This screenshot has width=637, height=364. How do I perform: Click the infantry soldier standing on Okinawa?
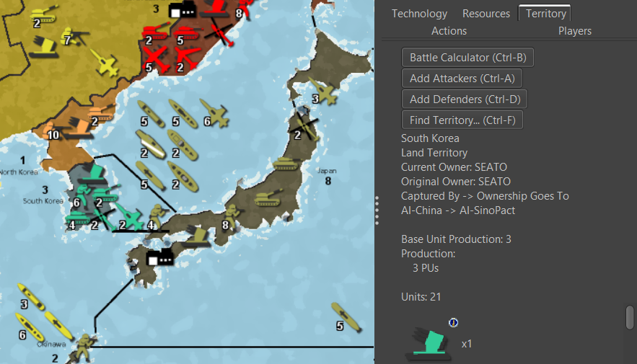click(85, 346)
